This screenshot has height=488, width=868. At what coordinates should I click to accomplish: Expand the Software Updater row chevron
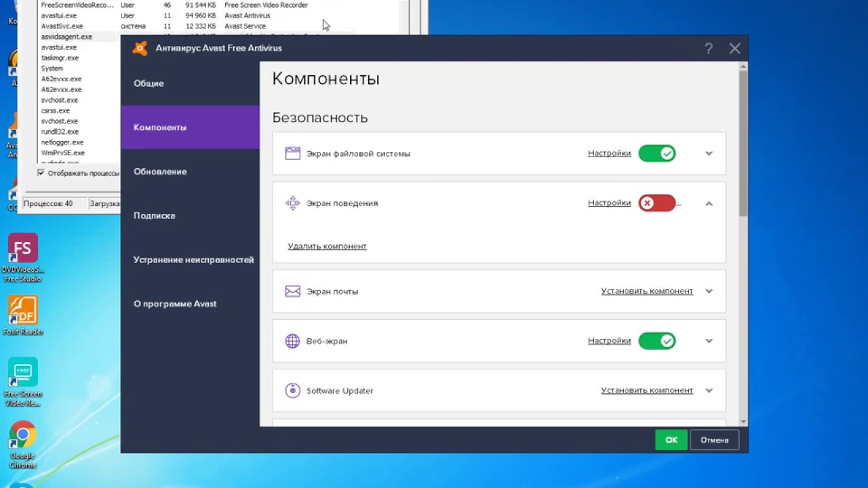click(709, 390)
